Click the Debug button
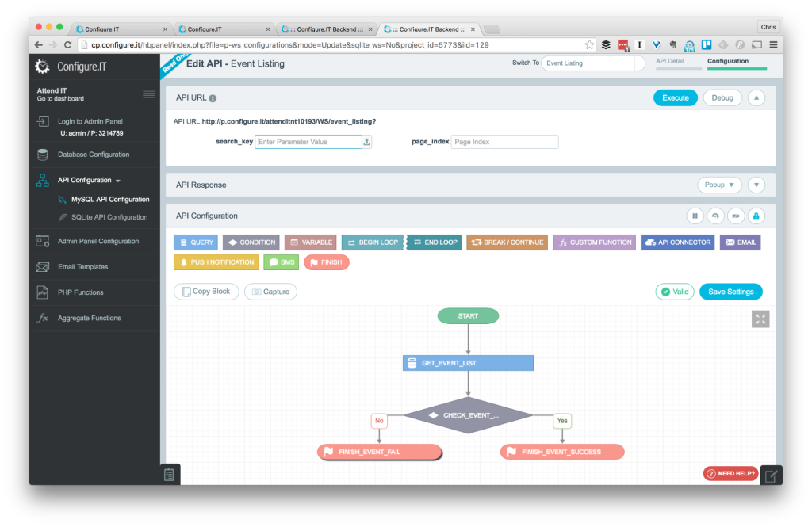Image resolution: width=812 pixels, height=527 pixels. (722, 97)
